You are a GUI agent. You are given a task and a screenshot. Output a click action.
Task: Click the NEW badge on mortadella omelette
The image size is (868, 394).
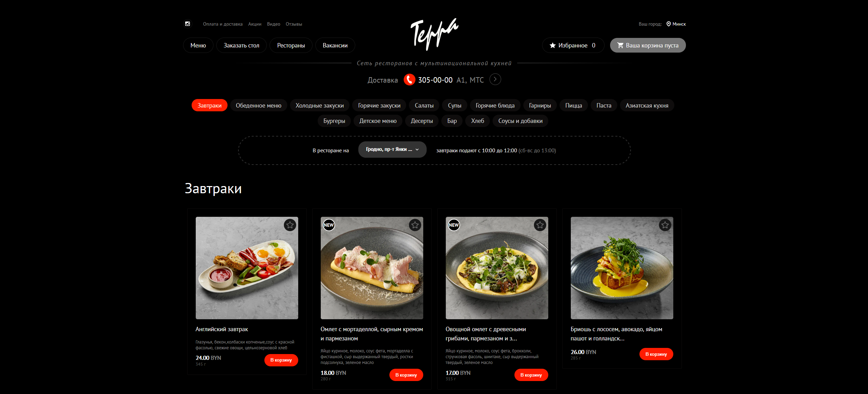click(x=329, y=225)
